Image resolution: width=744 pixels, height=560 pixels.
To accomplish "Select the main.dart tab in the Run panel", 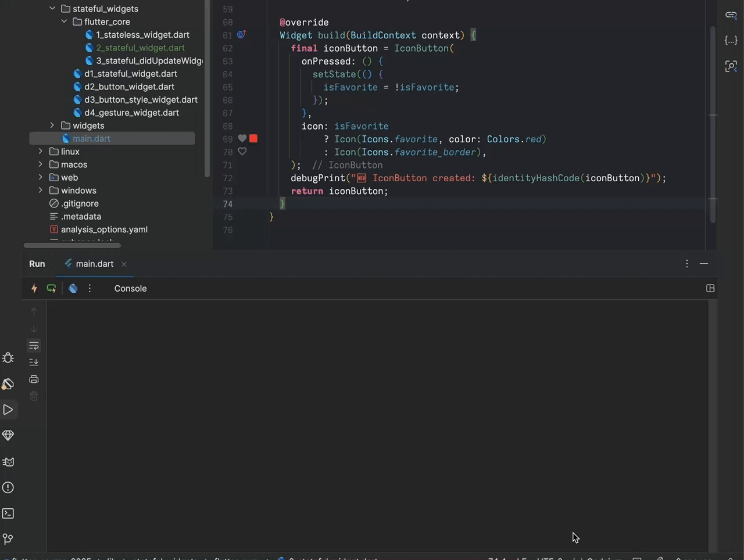I will coord(95,264).
